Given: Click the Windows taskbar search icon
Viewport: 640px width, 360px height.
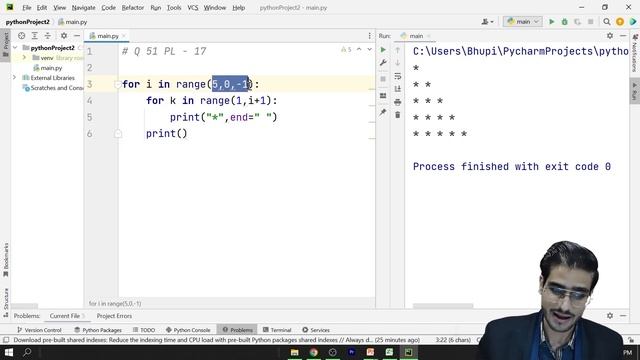Looking at the screenshot, I should pos(27,352).
